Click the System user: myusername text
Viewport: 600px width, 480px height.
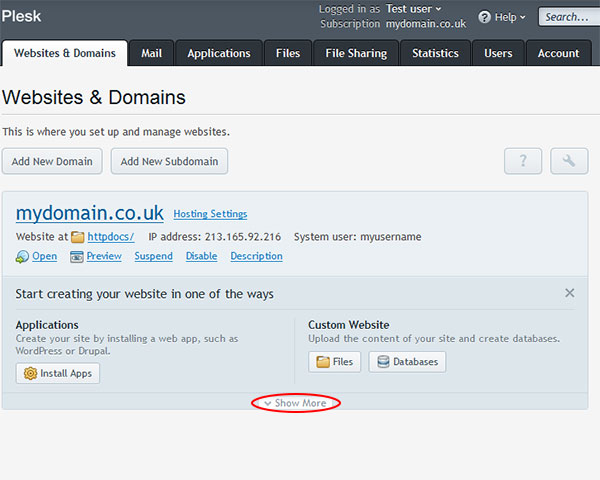[357, 237]
